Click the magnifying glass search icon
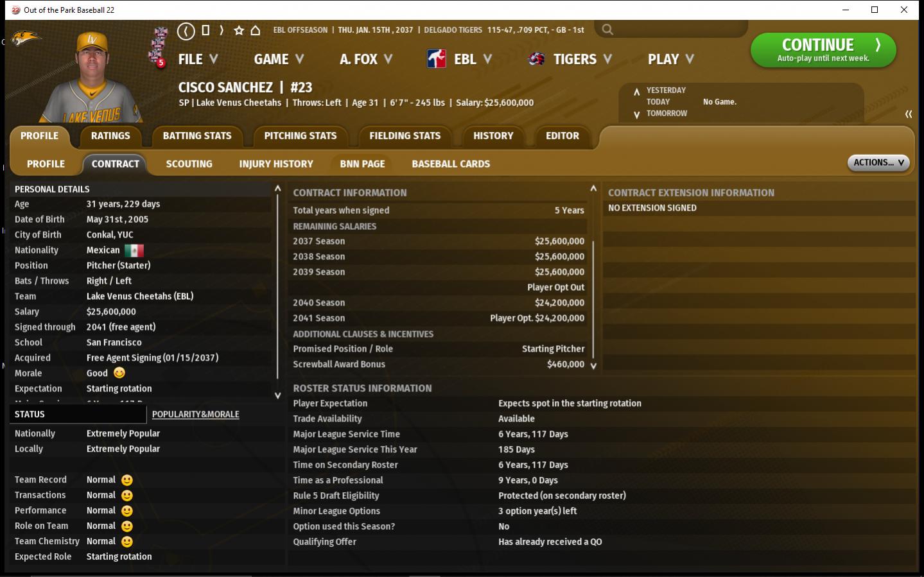Viewport: 924px width, 577px height. click(607, 30)
